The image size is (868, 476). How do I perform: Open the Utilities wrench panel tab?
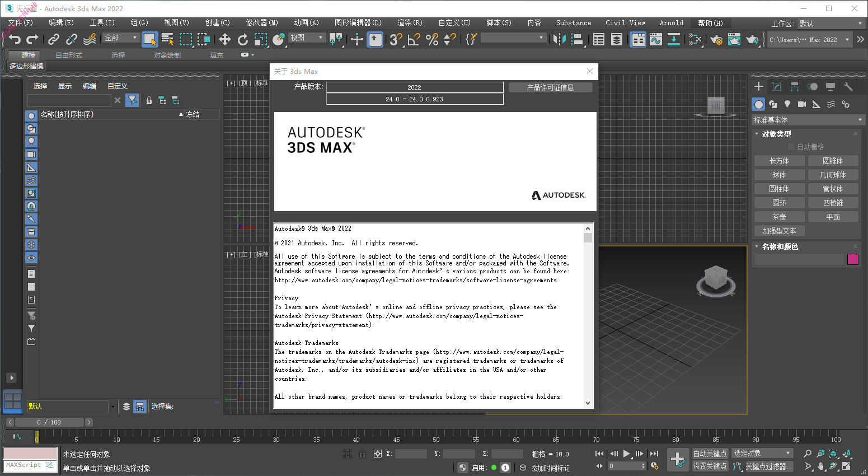[848, 87]
